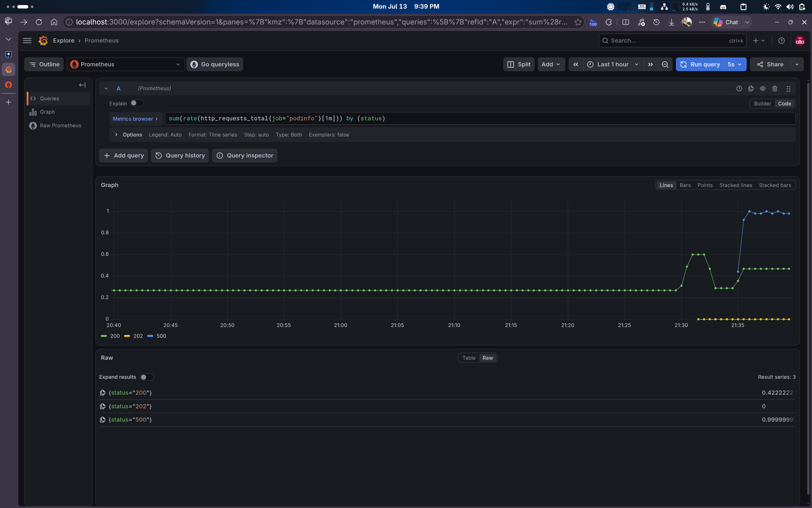This screenshot has width=812, height=508.
Task: Toggle Expand results switch
Action: (x=147, y=377)
